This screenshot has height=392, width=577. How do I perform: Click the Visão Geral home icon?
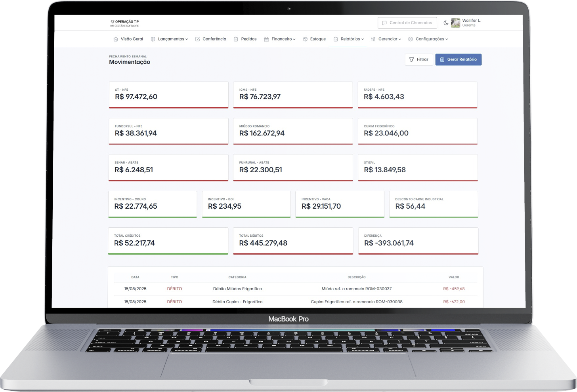pyautogui.click(x=116, y=39)
